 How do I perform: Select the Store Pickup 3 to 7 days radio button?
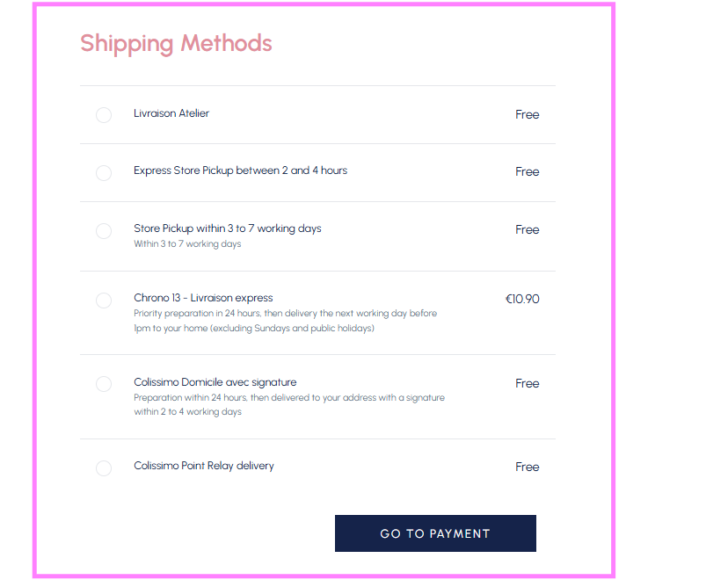point(104,231)
